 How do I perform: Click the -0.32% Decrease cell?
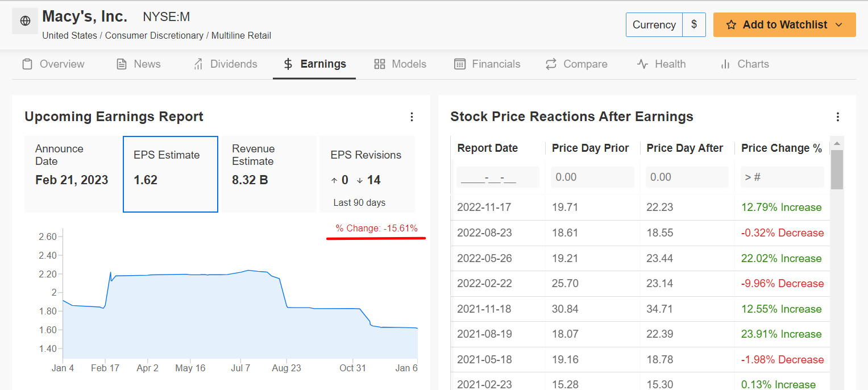tap(782, 233)
